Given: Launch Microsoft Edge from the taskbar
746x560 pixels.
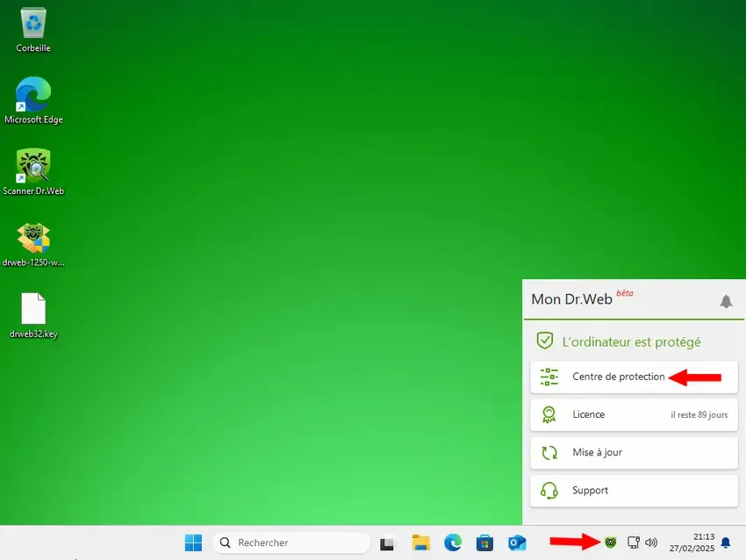Looking at the screenshot, I should (x=453, y=542).
